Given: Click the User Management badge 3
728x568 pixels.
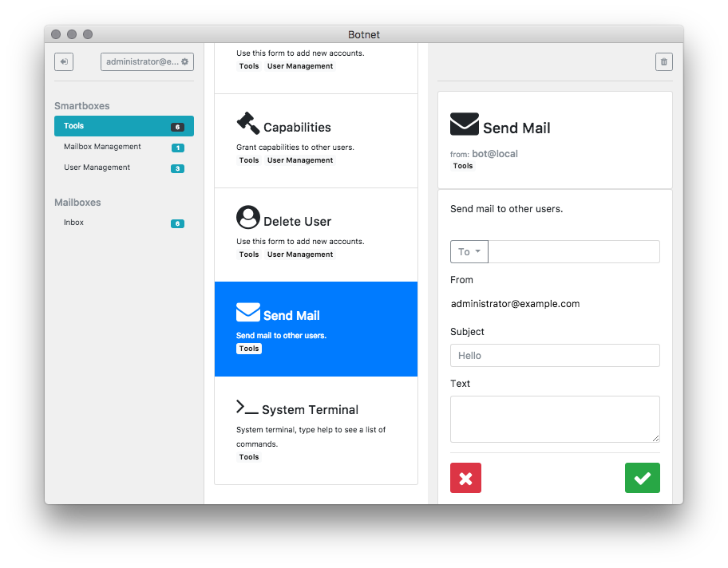Looking at the screenshot, I should 177,168.
